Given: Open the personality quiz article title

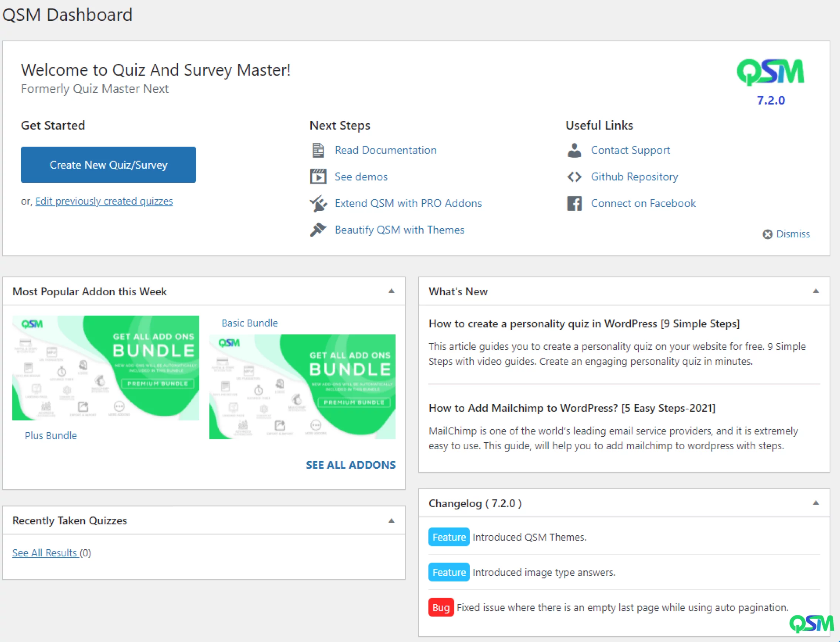Looking at the screenshot, I should click(x=584, y=324).
